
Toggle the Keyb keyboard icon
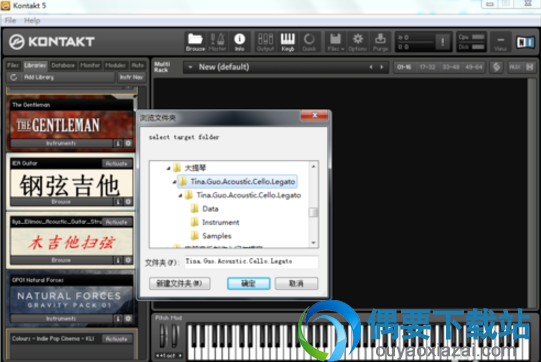coord(287,42)
